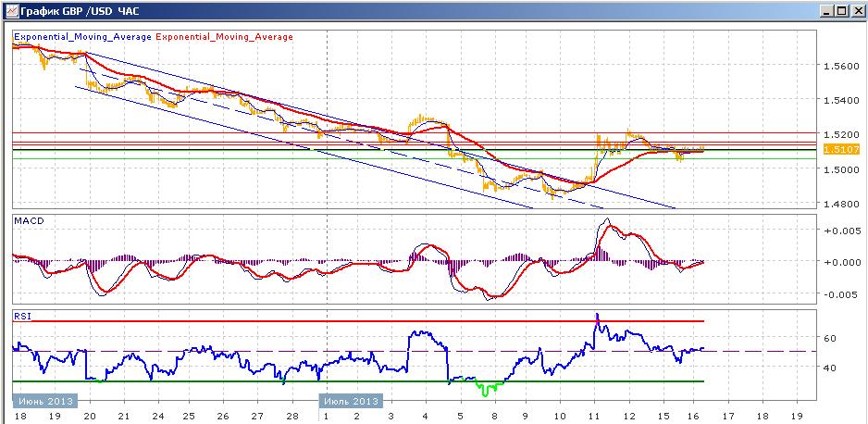Click date label 18 on left of time axis

click(x=19, y=416)
